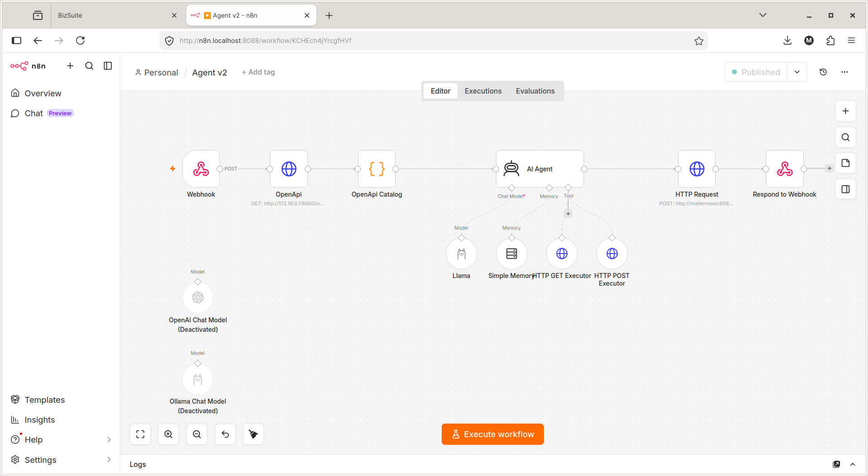The image size is (868, 476).
Task: Collapse the n8n sidebar
Action: (x=108, y=66)
